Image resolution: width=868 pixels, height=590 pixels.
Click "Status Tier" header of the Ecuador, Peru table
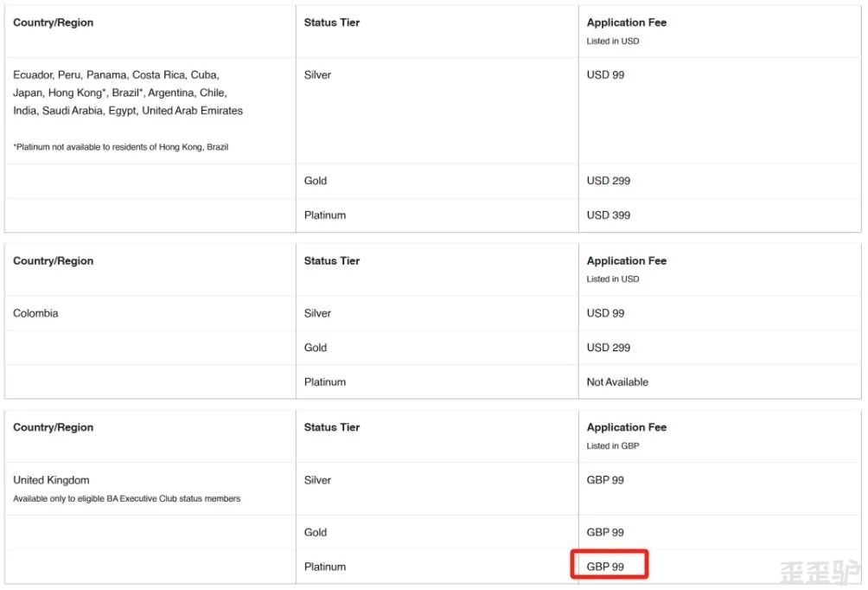tap(332, 22)
